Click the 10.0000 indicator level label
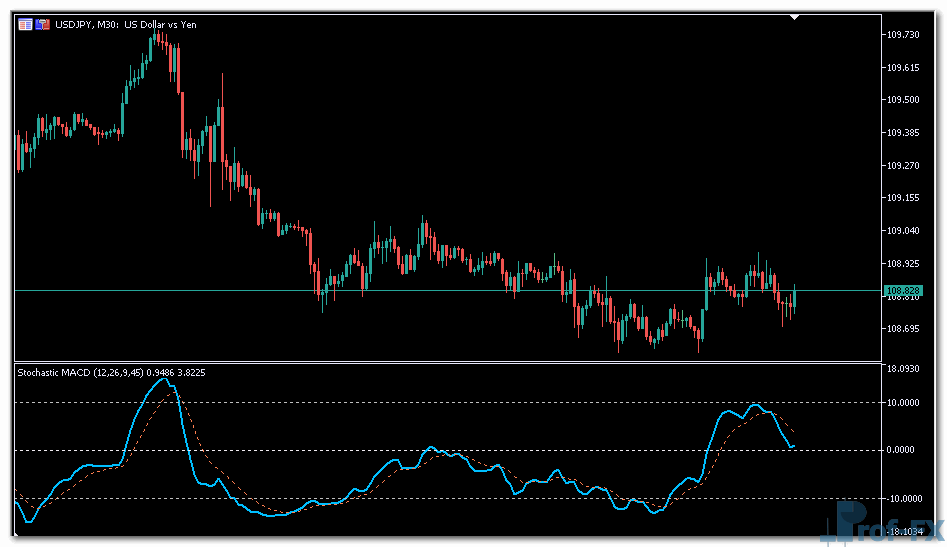947x547 pixels. coord(902,403)
